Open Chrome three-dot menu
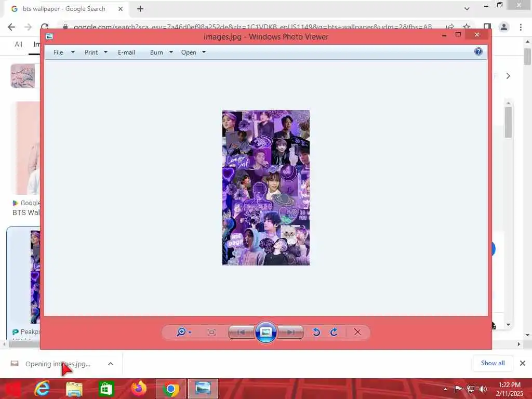Screen dimensions: 532x399 tap(521, 27)
